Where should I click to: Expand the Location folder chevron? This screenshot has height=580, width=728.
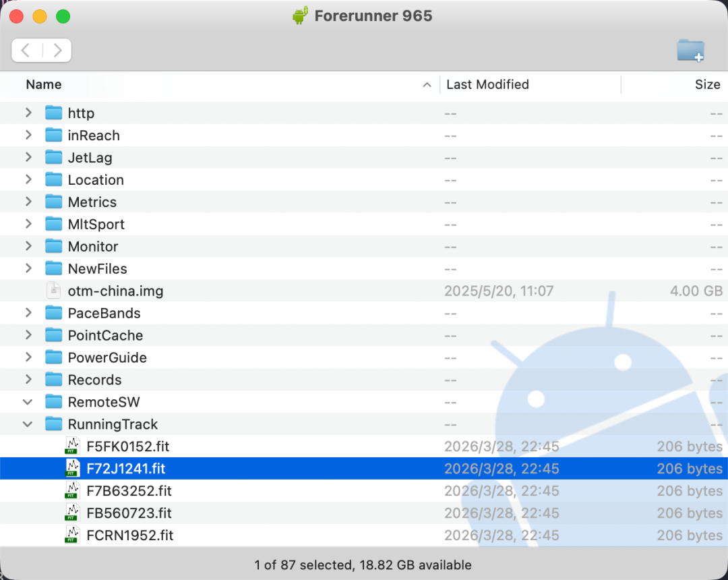(28, 179)
